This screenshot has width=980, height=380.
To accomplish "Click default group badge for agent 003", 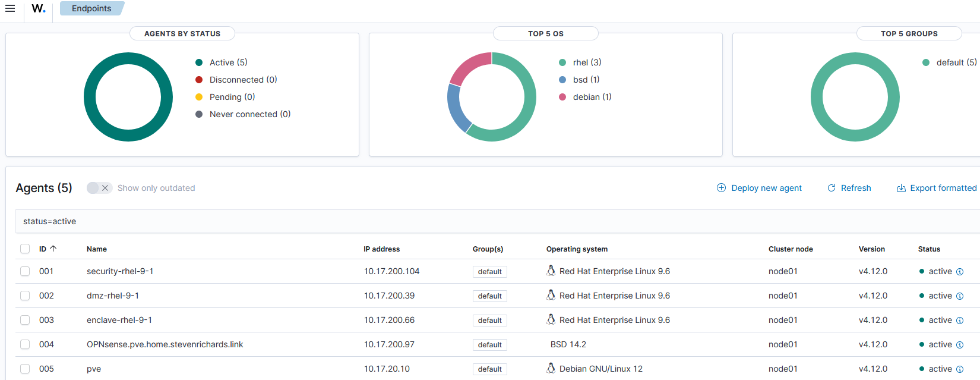I will point(490,321).
